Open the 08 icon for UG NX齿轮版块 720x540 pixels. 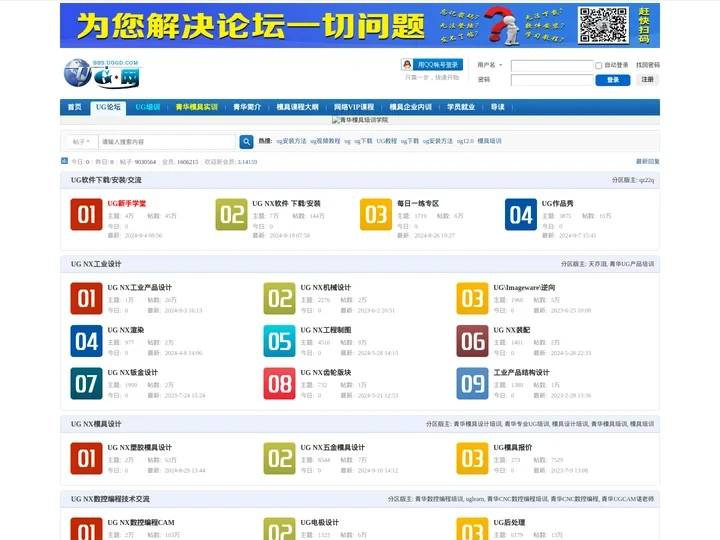279,383
